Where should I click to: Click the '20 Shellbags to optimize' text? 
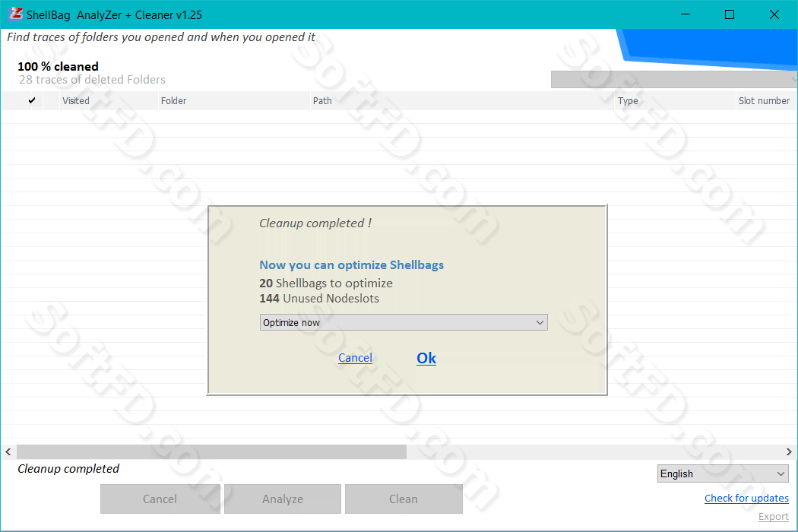[326, 283]
